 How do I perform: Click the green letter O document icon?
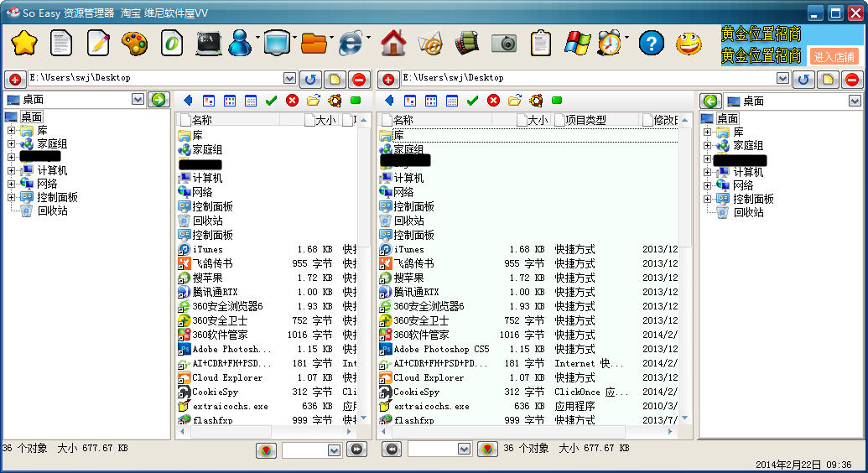[x=172, y=44]
